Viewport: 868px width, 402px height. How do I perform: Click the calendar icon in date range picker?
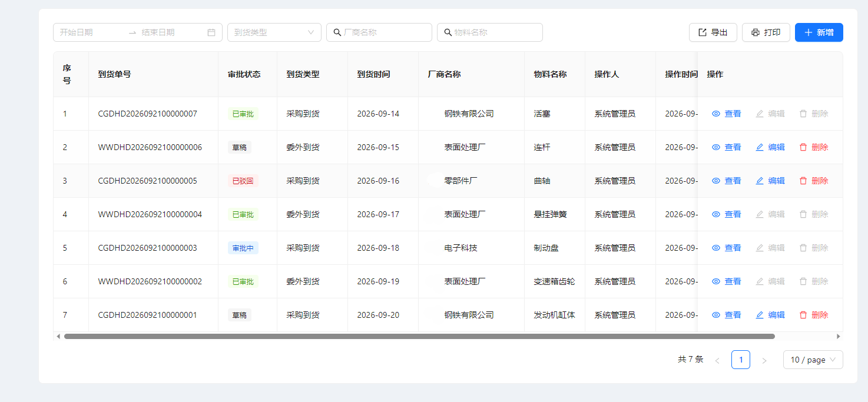tap(211, 32)
